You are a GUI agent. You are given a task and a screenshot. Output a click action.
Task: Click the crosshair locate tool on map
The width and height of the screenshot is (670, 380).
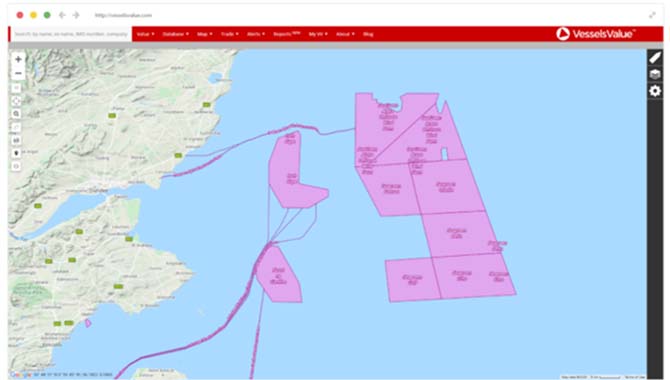(x=16, y=101)
